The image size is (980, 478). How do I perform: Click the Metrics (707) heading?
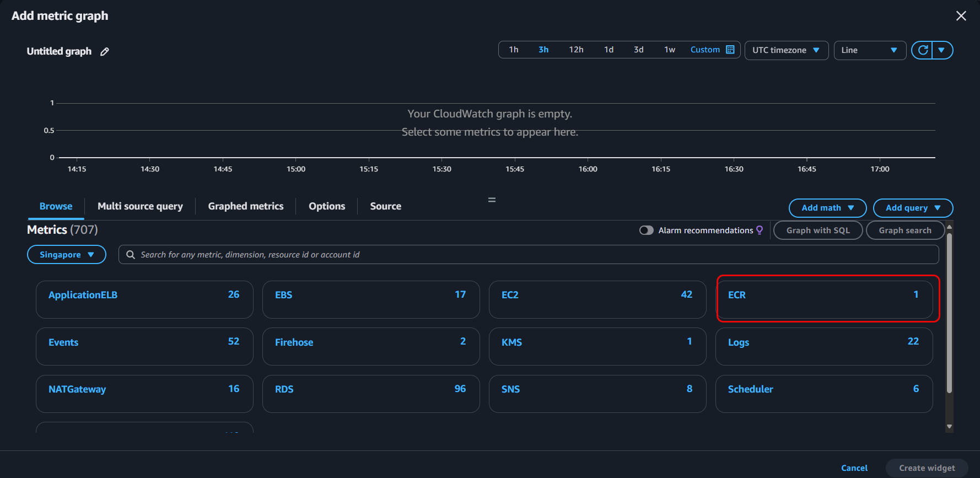tap(62, 230)
